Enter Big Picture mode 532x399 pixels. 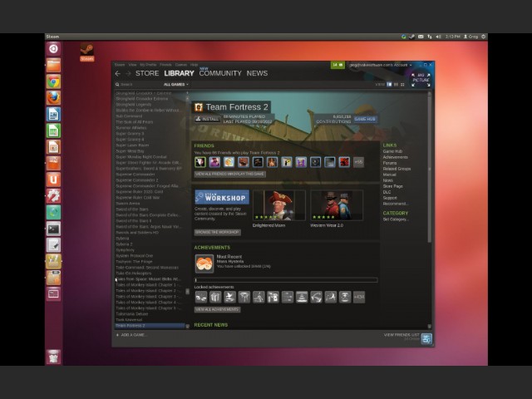pos(421,80)
